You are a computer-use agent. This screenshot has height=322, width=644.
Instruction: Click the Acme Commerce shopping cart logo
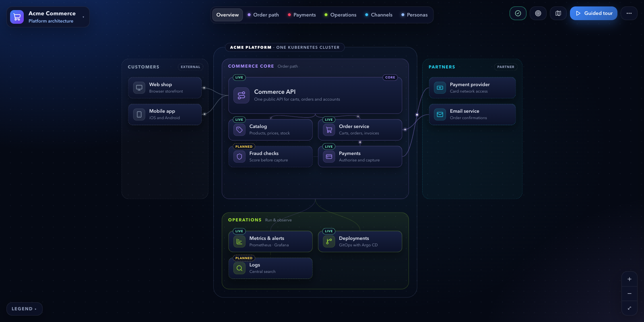[17, 17]
